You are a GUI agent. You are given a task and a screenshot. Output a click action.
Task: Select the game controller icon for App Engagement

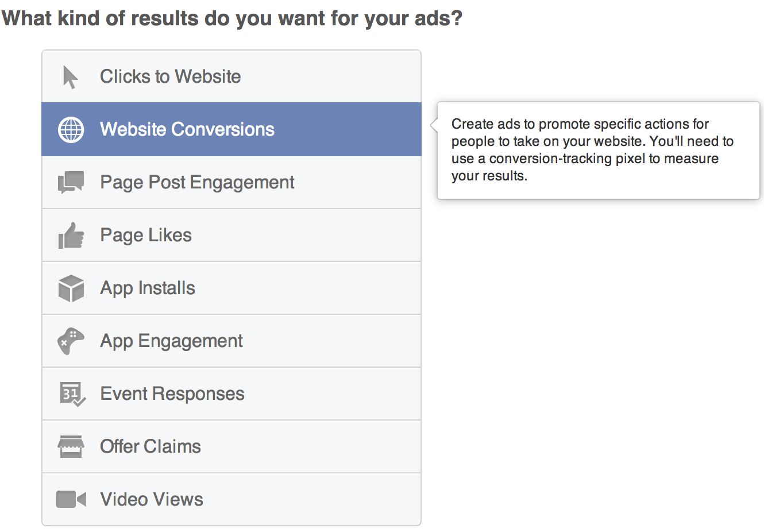pos(71,341)
